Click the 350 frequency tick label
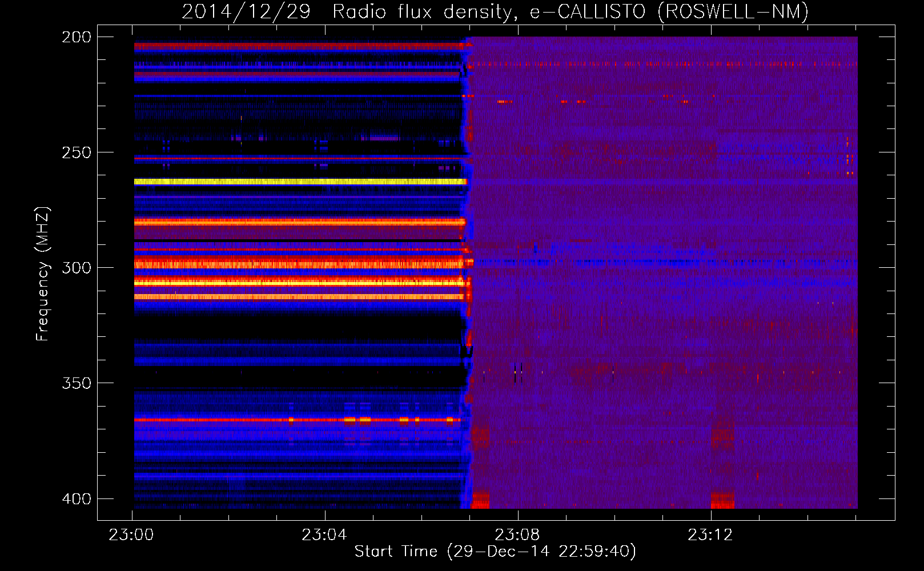This screenshot has height=571, width=924. point(77,383)
